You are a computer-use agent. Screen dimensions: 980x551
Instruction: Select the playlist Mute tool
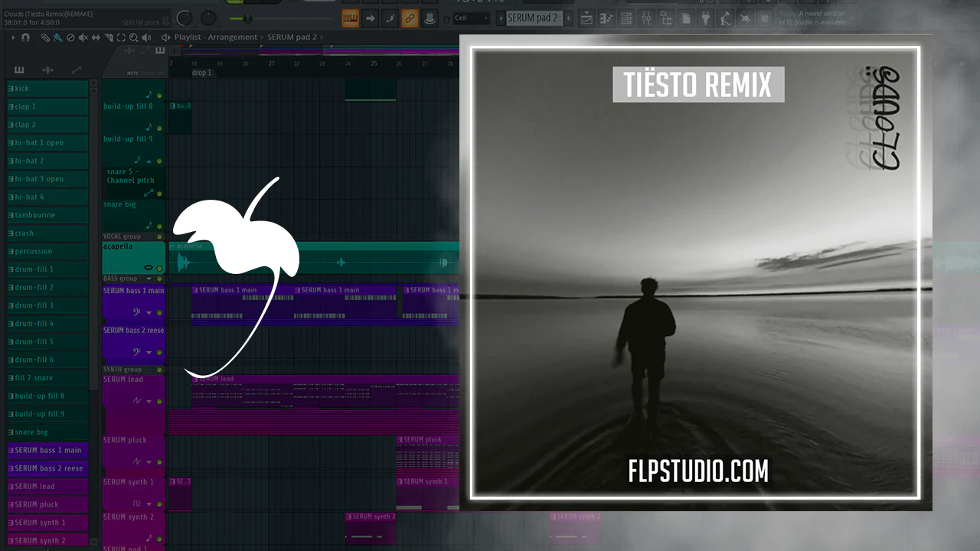tap(83, 37)
